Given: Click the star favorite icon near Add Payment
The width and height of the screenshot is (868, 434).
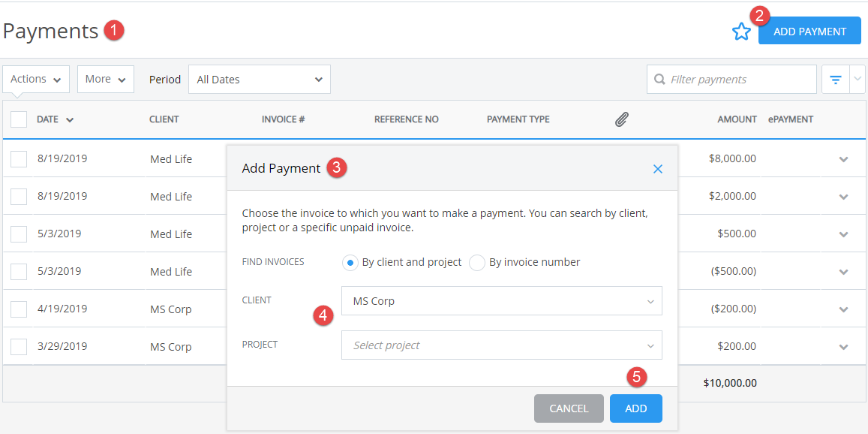Looking at the screenshot, I should pyautogui.click(x=741, y=32).
